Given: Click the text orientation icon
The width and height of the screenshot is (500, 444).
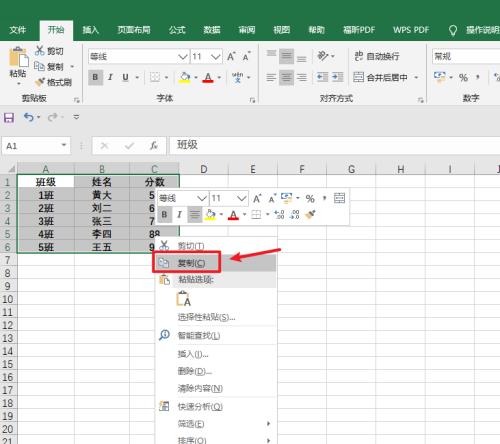Looking at the screenshot, I should tap(323, 56).
